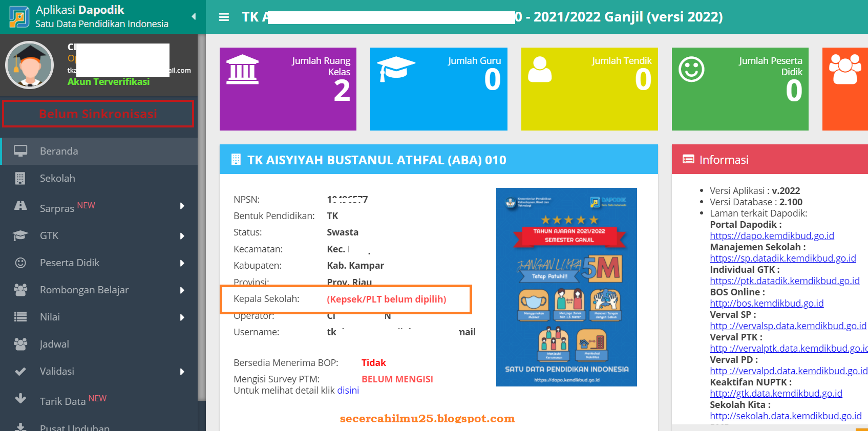Open the Sarpras menu item
The height and width of the screenshot is (431, 868).
pos(99,207)
